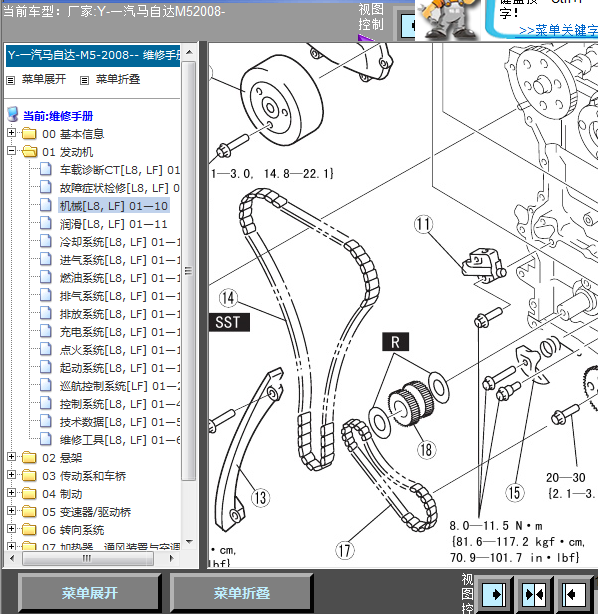
Task: Click the tree panel's vertical scrollbar thumb
Action: click(x=189, y=270)
